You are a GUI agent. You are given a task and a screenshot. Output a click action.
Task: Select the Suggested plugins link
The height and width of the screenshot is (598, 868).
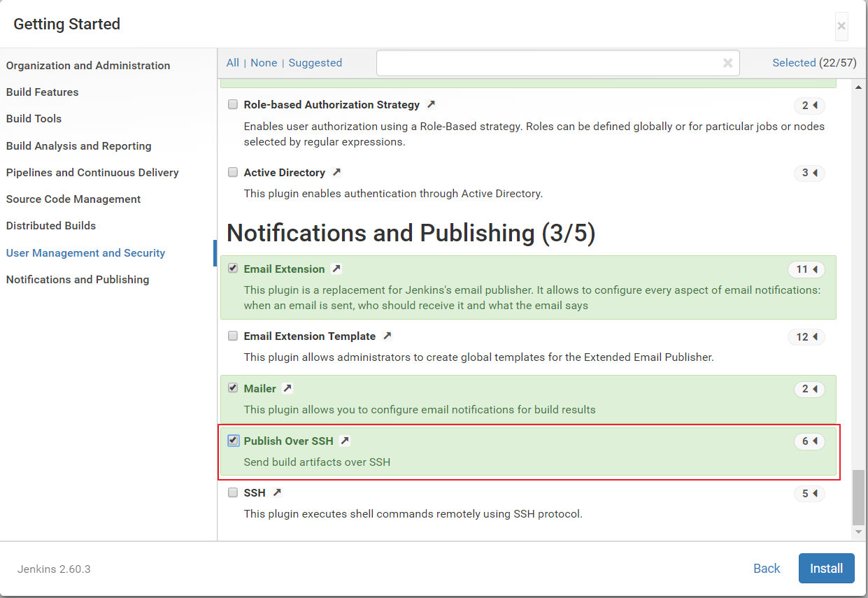click(x=315, y=63)
